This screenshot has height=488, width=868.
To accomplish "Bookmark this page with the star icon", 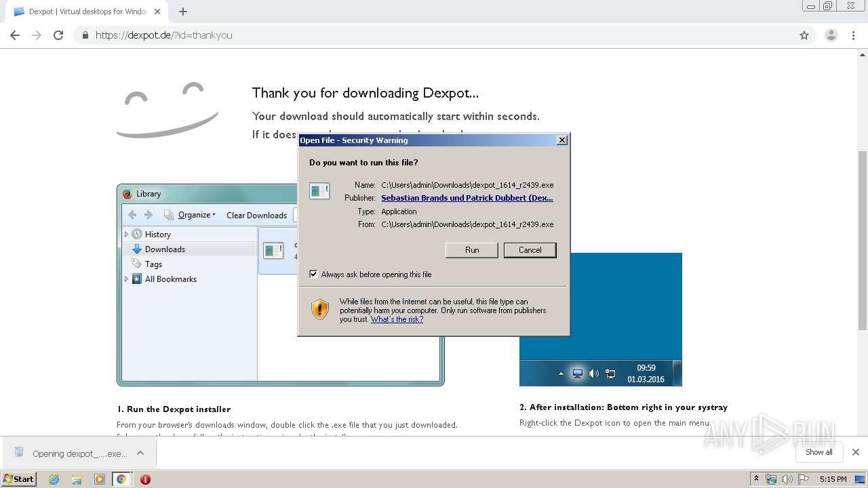I will (x=804, y=35).
